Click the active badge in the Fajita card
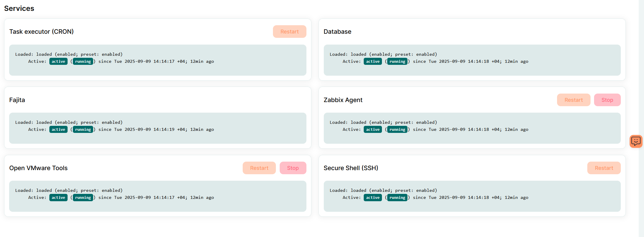 [58, 129]
